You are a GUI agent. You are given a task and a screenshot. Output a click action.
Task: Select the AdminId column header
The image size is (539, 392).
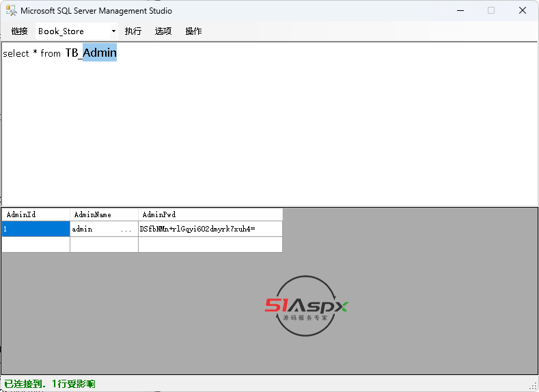point(36,214)
